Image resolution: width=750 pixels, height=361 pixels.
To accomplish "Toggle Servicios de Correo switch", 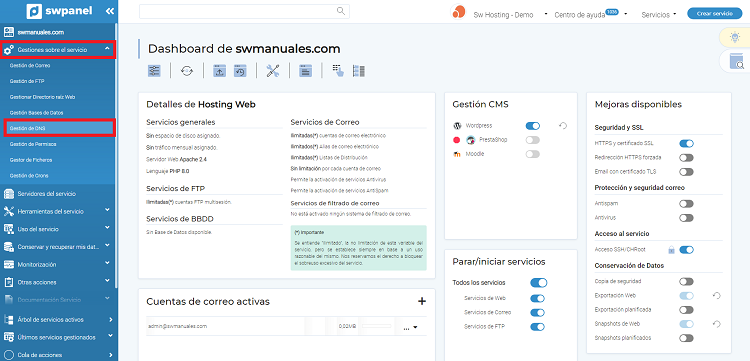I will [x=538, y=313].
